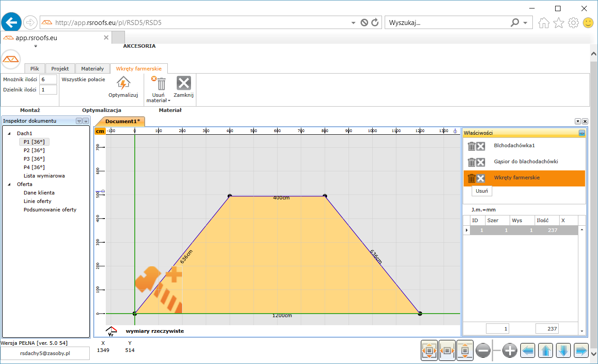Collapse the Oferta tree node
This screenshot has width=598, height=364.
[10, 184]
